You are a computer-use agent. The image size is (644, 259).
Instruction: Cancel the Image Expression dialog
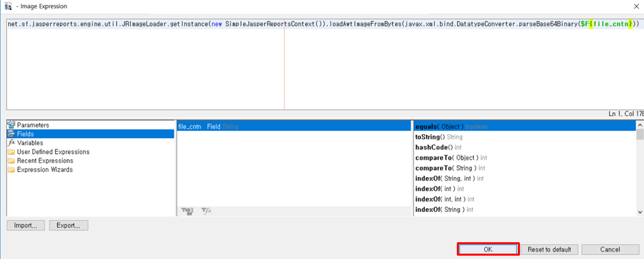tap(610, 249)
